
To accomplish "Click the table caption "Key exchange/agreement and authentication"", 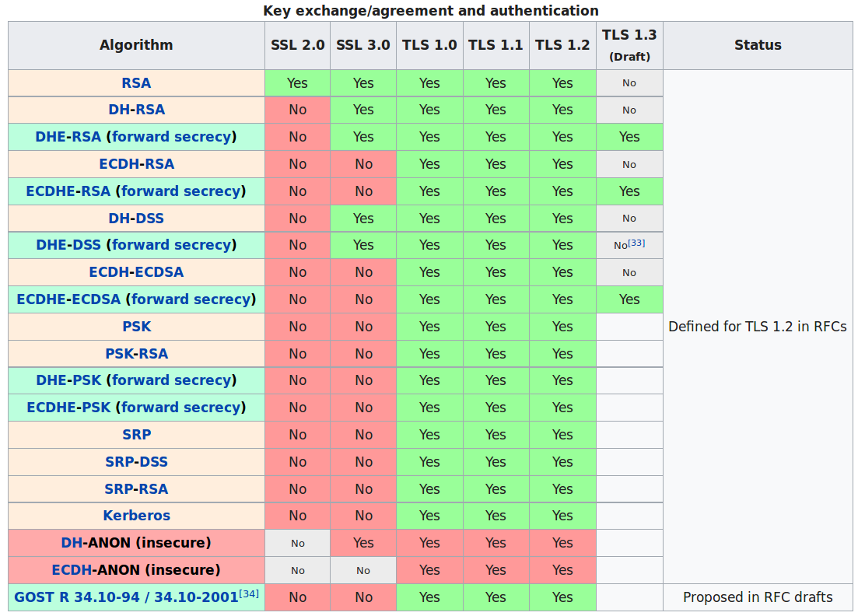I will 430,11.
